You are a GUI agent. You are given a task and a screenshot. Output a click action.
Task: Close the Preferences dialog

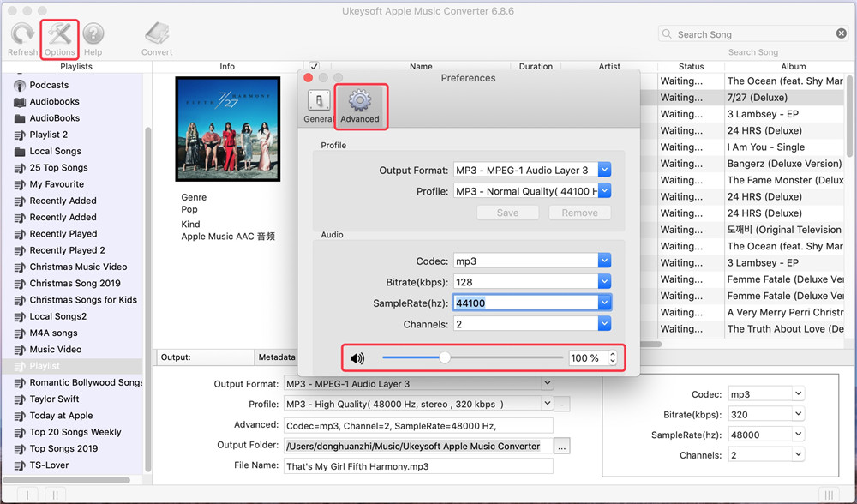308,78
